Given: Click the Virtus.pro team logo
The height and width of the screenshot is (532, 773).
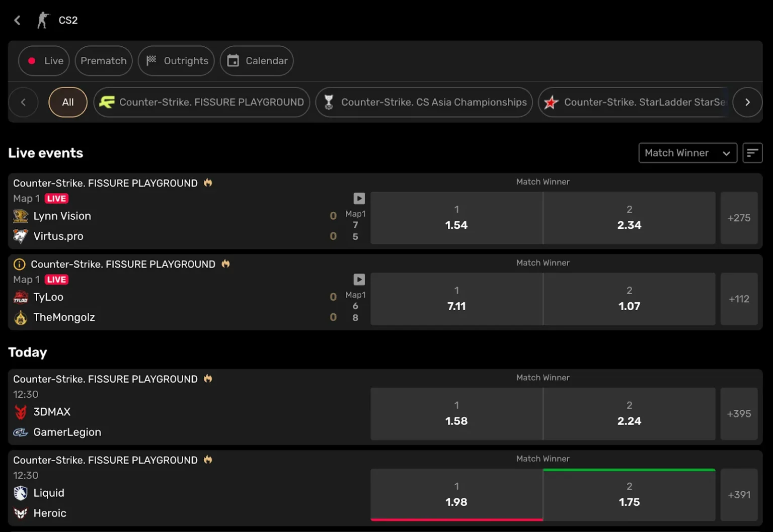Looking at the screenshot, I should tap(20, 236).
